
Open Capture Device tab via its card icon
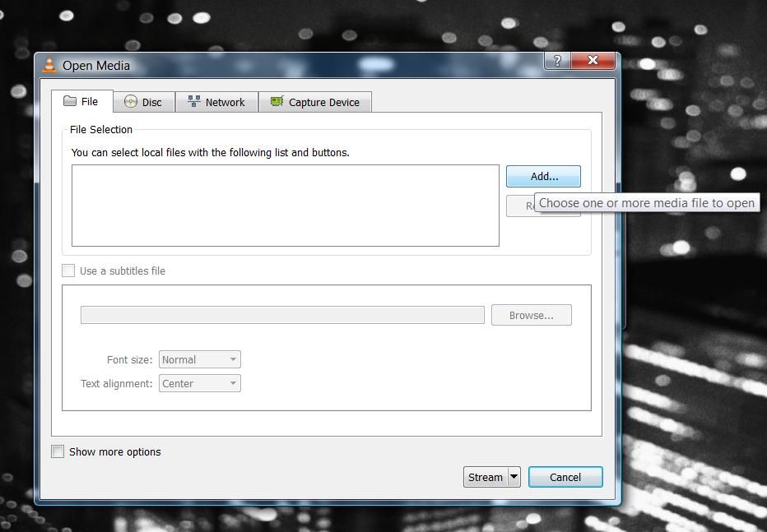tap(277, 102)
